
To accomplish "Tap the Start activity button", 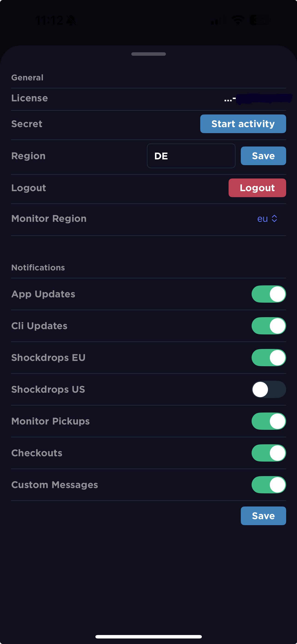I will point(243,124).
